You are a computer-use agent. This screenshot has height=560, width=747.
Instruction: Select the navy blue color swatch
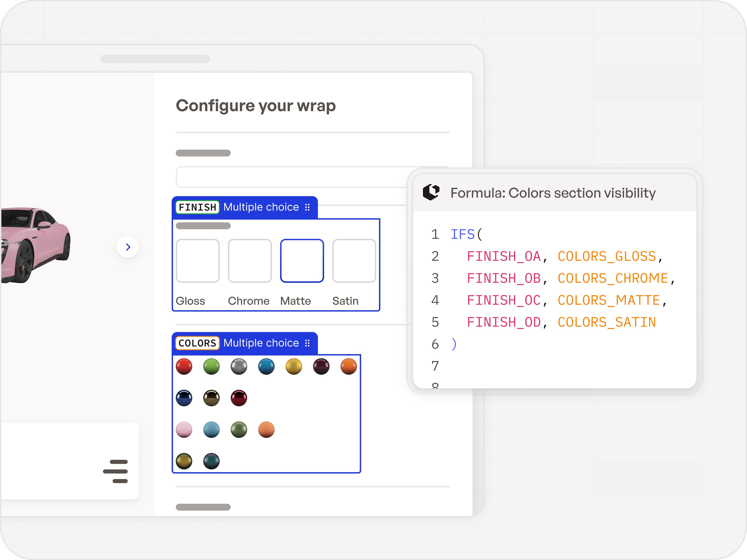[x=184, y=398]
